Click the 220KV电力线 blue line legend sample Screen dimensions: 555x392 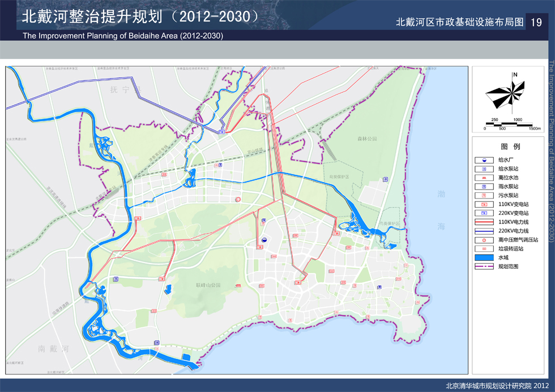click(x=485, y=231)
